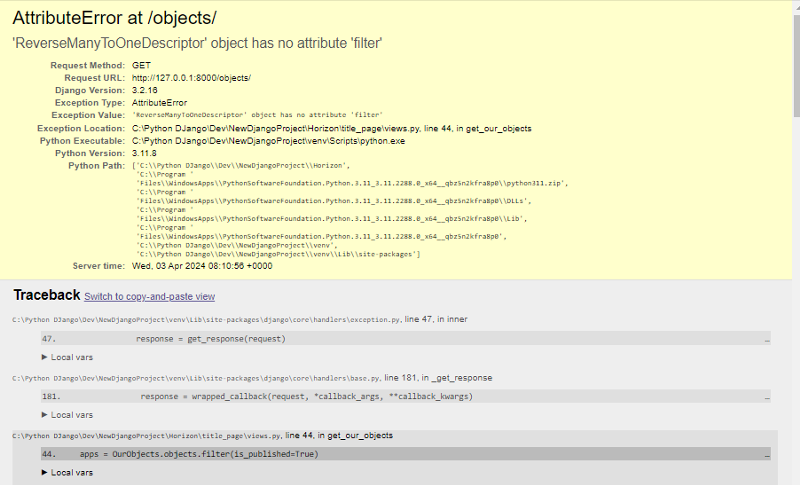Click the ellipsis at end of line 44
The image size is (800, 485).
[x=767, y=455]
